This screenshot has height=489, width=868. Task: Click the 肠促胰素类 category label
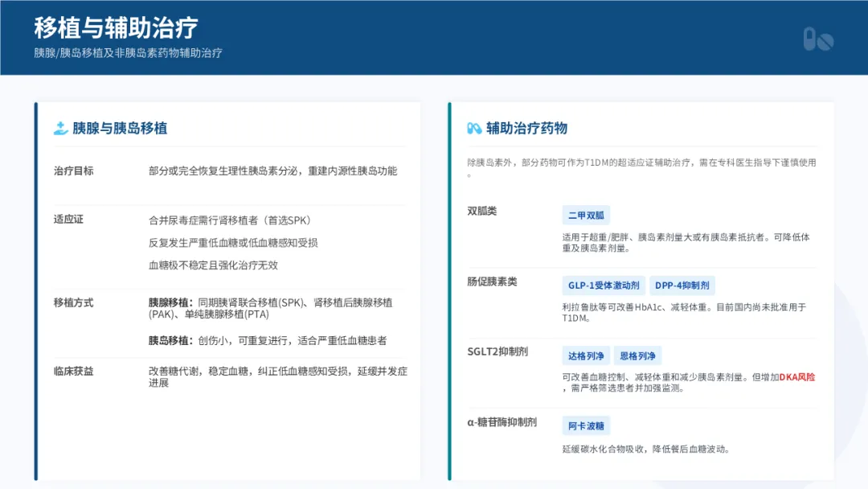492,281
